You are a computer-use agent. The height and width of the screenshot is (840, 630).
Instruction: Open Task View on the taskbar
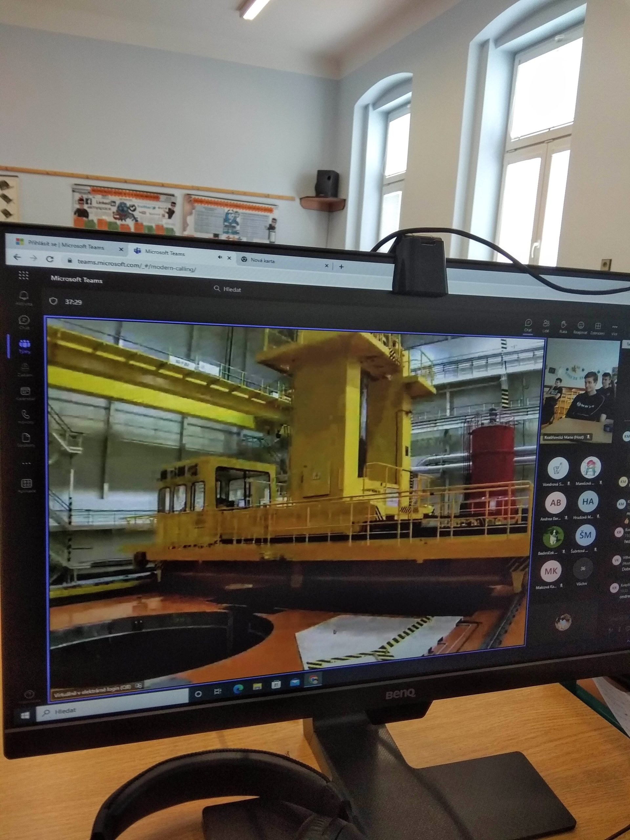pyautogui.click(x=218, y=691)
